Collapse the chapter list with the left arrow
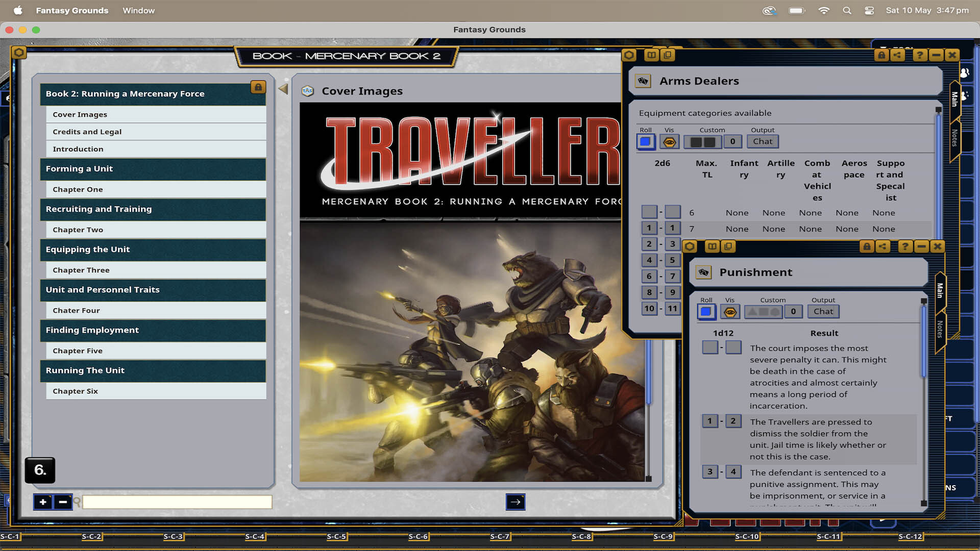 282,88
